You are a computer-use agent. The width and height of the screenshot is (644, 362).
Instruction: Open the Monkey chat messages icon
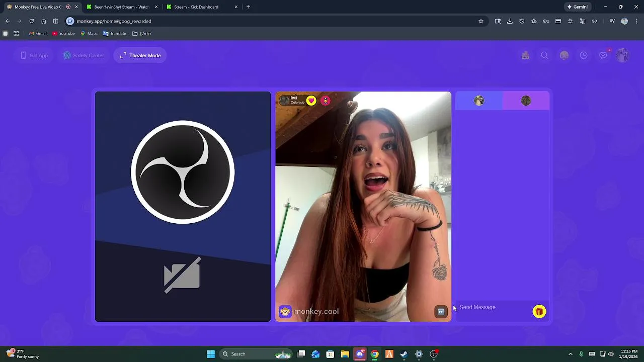click(603, 55)
